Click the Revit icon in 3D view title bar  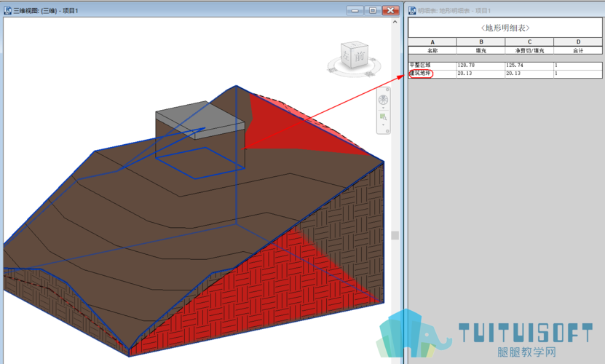tap(8, 11)
